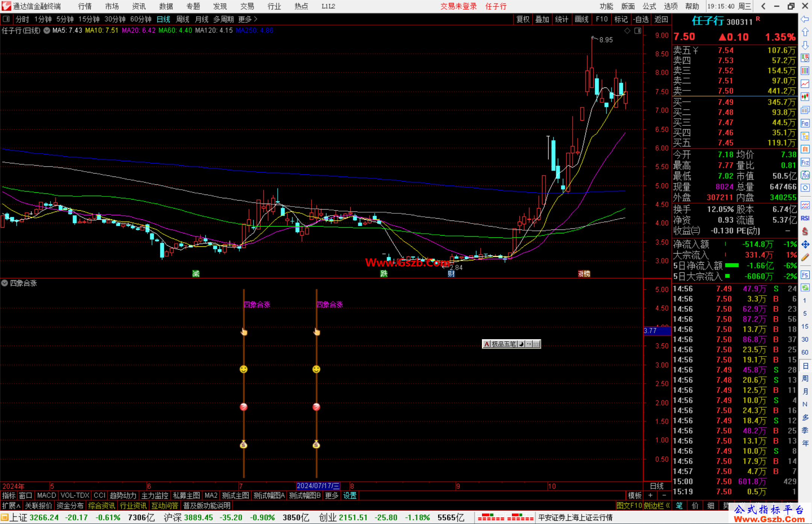Click the 涨榜 event marker under chart
The image size is (812, 524).
click(x=584, y=274)
